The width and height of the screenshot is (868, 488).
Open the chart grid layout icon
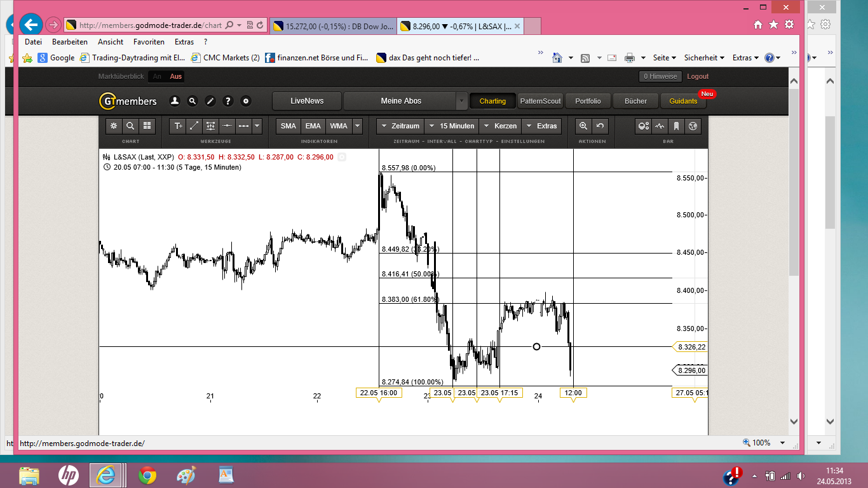pos(147,126)
